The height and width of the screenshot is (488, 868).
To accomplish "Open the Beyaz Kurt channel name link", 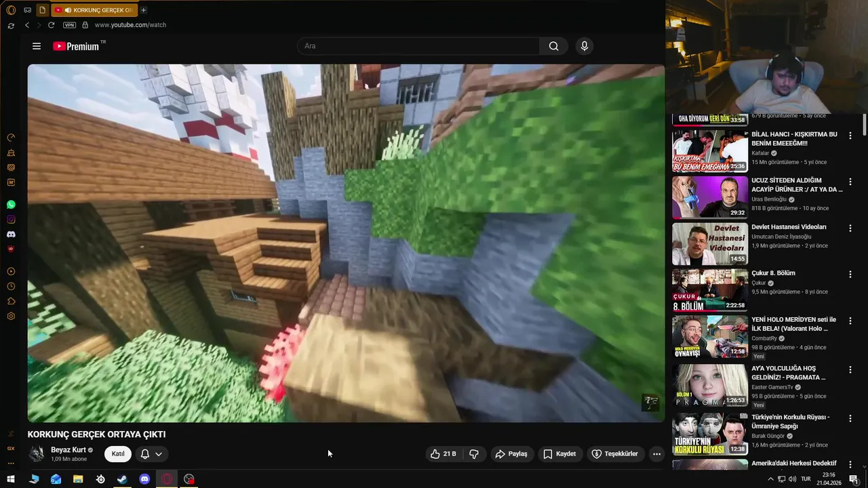I will 68,450.
